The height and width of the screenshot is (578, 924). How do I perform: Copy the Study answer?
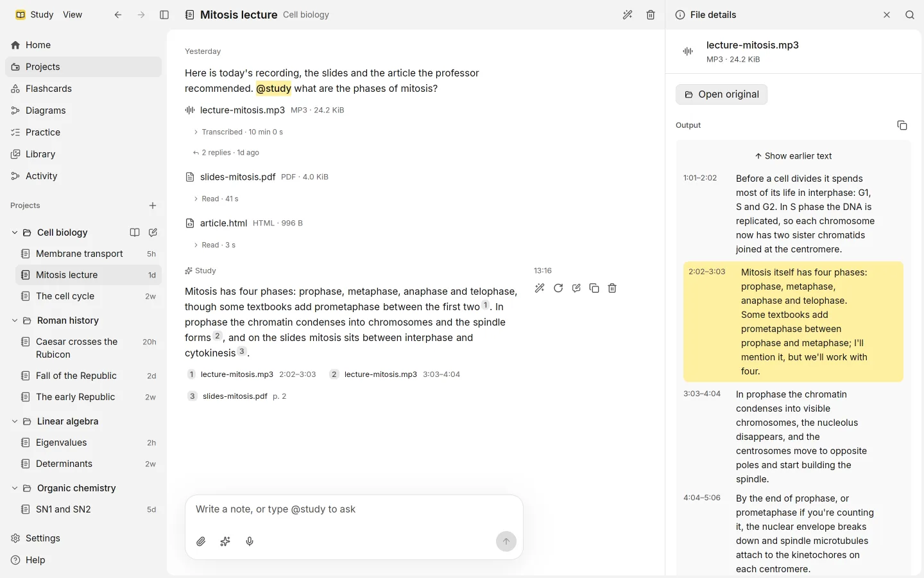(x=594, y=288)
